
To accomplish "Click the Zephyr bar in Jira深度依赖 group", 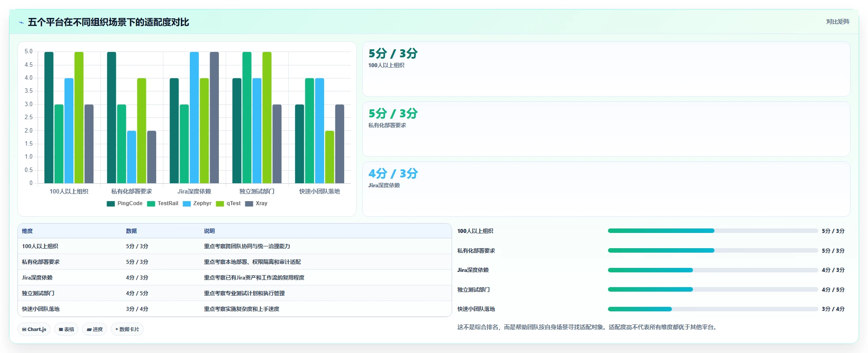I will point(194,117).
